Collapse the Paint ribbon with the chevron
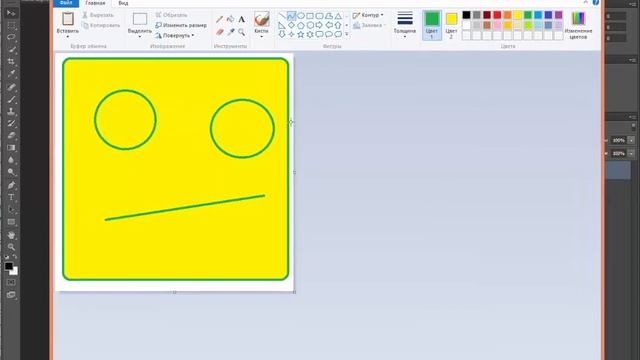 (x=586, y=2)
